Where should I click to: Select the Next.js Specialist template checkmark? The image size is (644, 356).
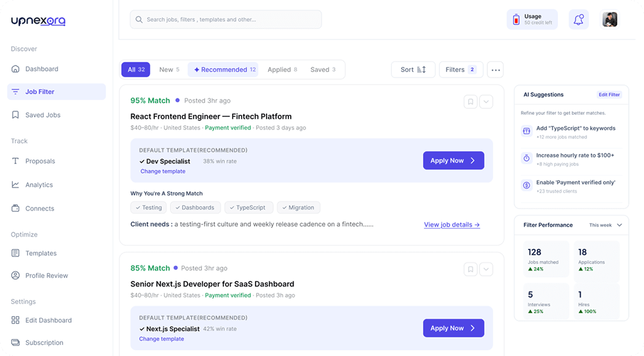pos(142,329)
